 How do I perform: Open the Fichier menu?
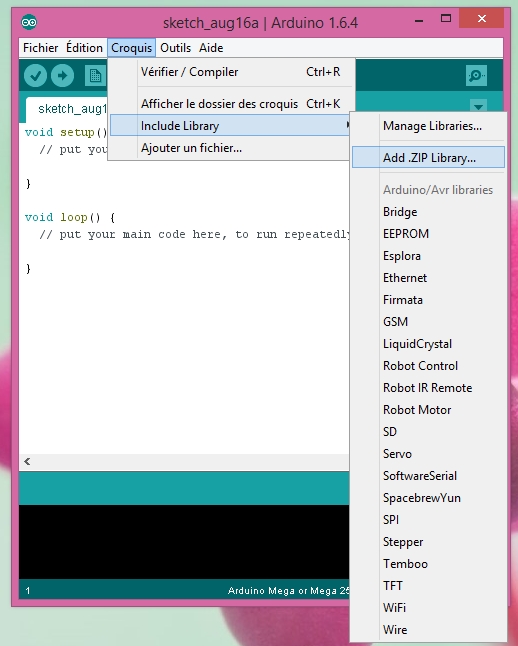click(40, 48)
